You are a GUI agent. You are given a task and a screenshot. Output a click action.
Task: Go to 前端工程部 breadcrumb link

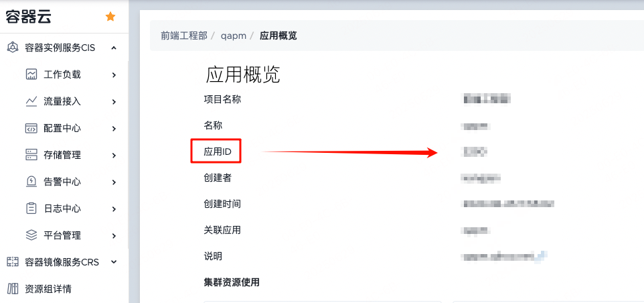[x=183, y=36]
